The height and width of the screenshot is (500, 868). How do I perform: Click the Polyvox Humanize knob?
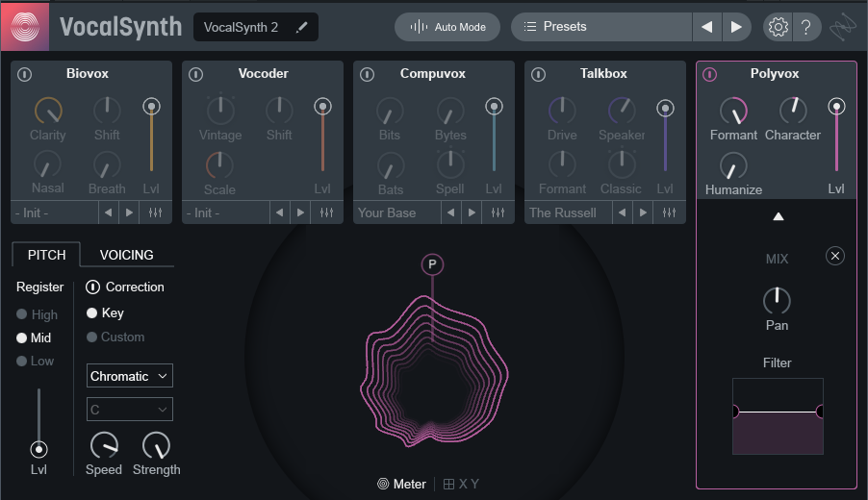(x=733, y=165)
